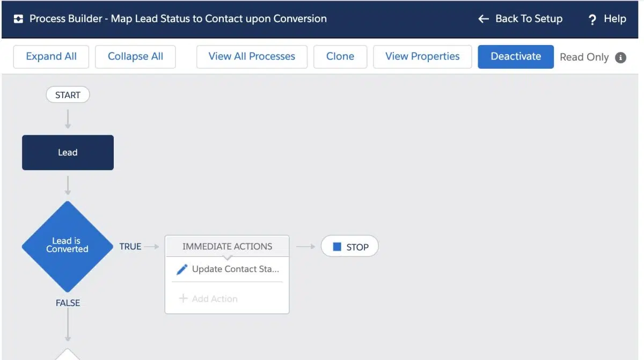Open the Help link
The width and height of the screenshot is (644, 360).
click(x=614, y=19)
